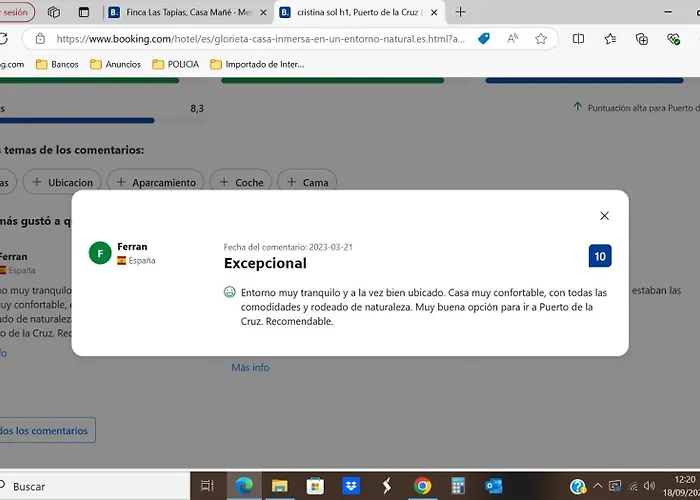Viewport: 700px width, 500px height.
Task: Show hidden system tray icons chevron
Action: (597, 486)
